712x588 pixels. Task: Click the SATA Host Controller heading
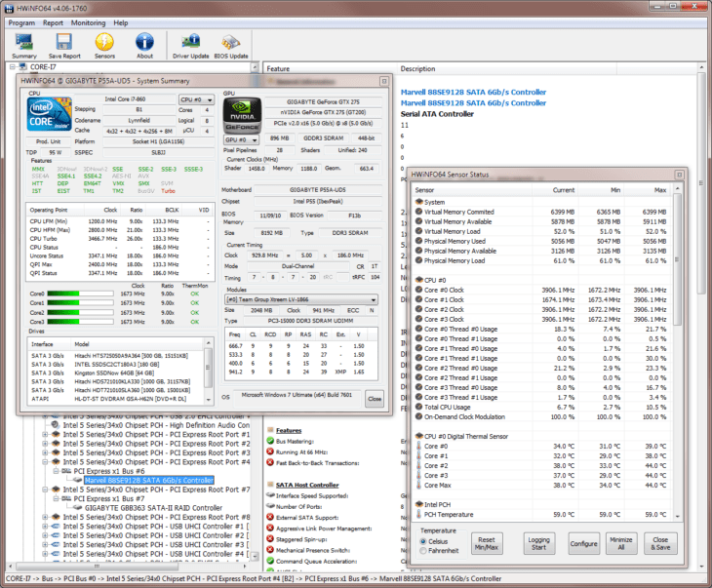coord(307,485)
